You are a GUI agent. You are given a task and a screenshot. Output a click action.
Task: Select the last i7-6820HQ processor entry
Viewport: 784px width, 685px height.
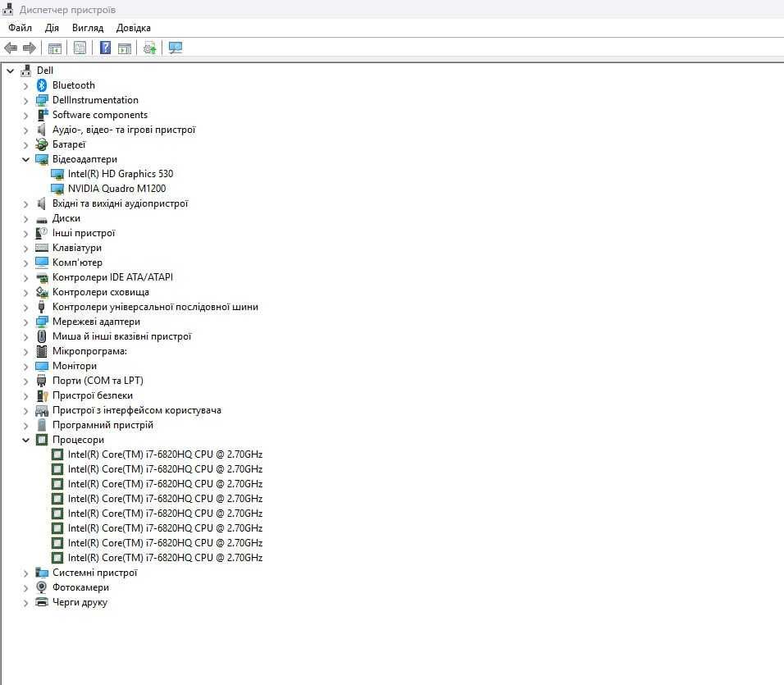tap(165, 558)
